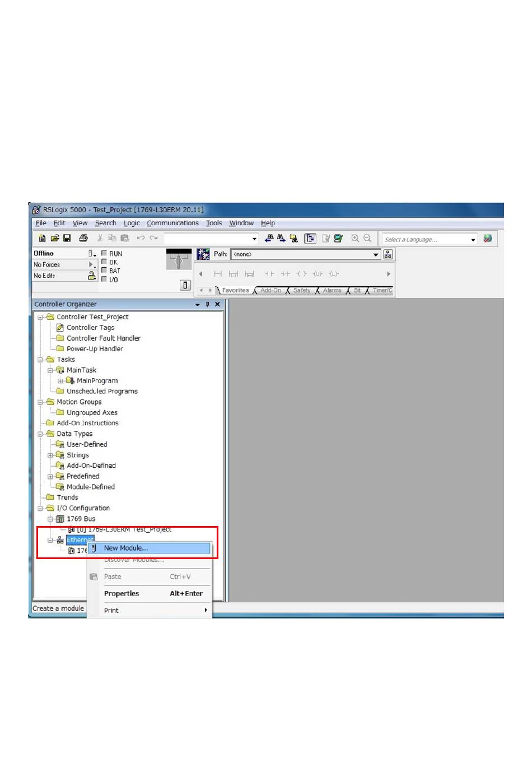
Task: Switch to the Alarms instruction tab
Action: pyautogui.click(x=332, y=290)
